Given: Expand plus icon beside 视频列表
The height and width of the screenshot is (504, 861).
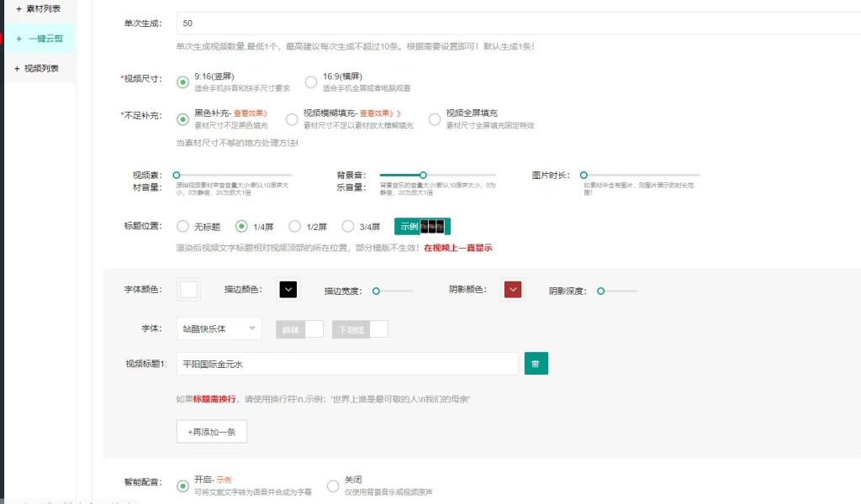Looking at the screenshot, I should [x=17, y=69].
